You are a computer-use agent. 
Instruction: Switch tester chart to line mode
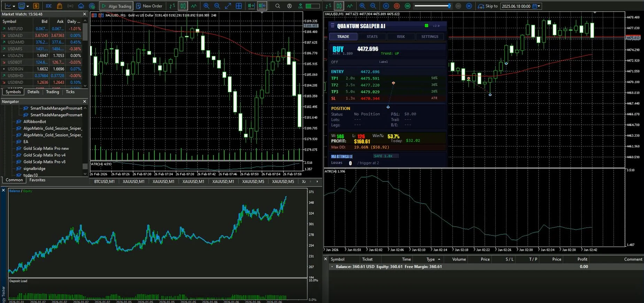[350, 6]
